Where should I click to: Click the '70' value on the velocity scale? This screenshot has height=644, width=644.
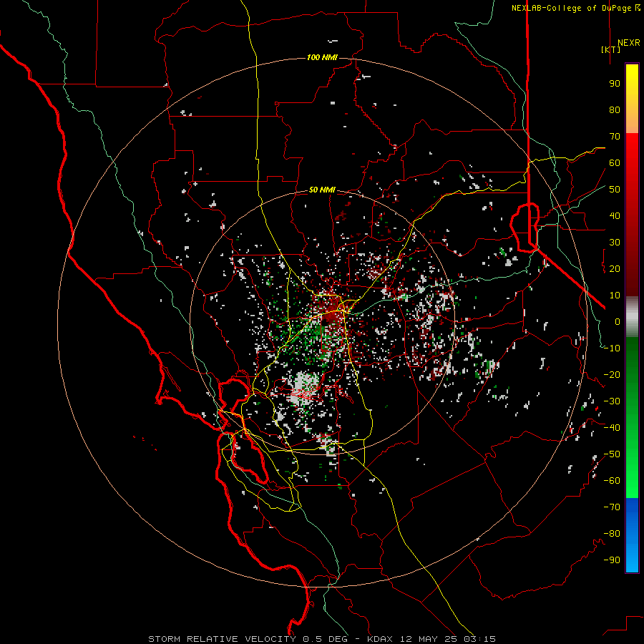(x=615, y=137)
